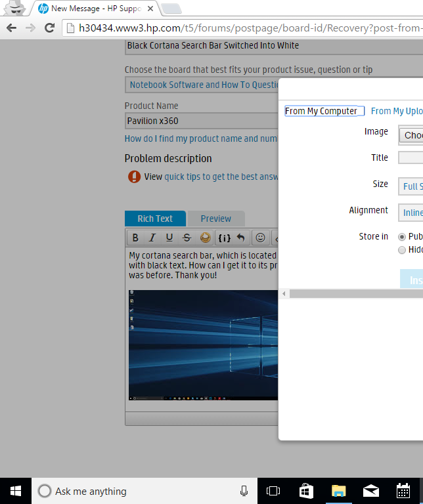
Task: Click the Product Name field with Pavilion x360
Action: tap(202, 121)
